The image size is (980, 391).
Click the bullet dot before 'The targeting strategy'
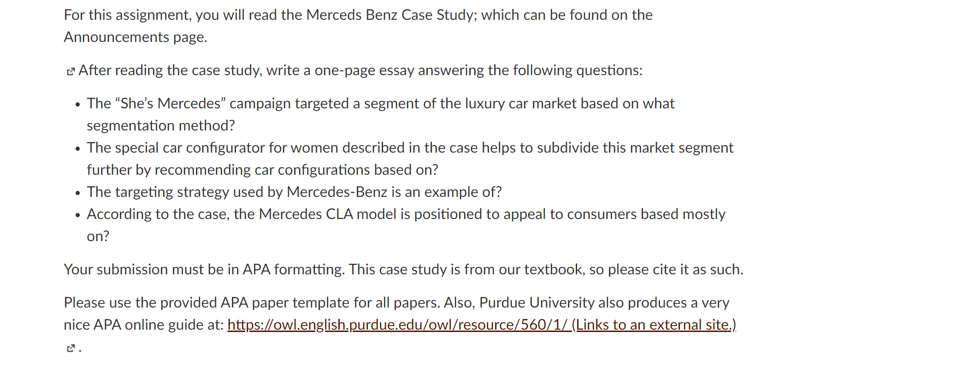click(x=77, y=193)
